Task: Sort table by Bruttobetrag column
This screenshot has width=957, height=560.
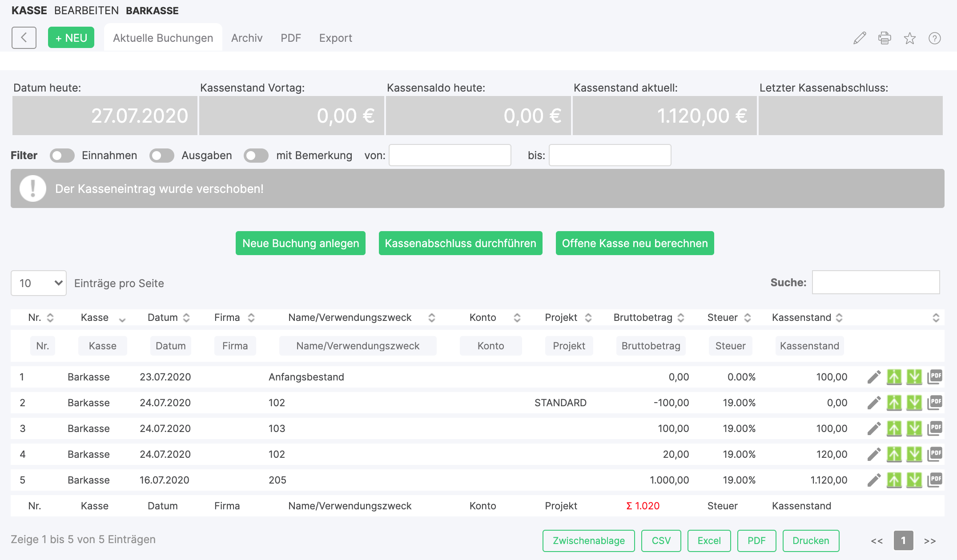Action: click(x=648, y=317)
